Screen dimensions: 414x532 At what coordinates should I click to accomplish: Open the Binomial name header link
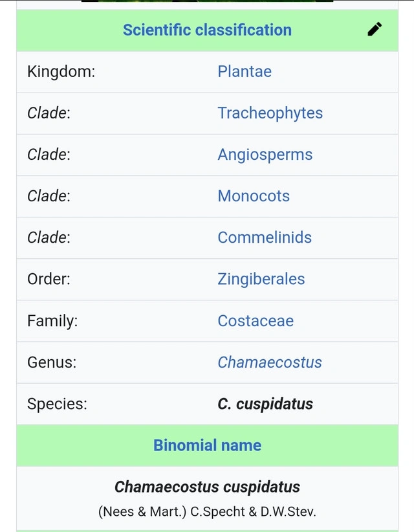click(207, 445)
